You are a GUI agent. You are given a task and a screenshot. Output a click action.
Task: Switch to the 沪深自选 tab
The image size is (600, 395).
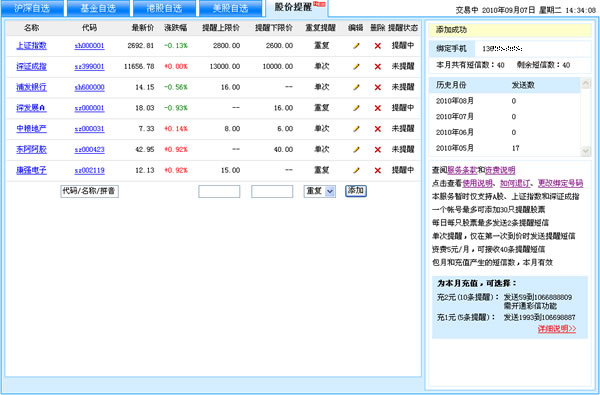32,8
